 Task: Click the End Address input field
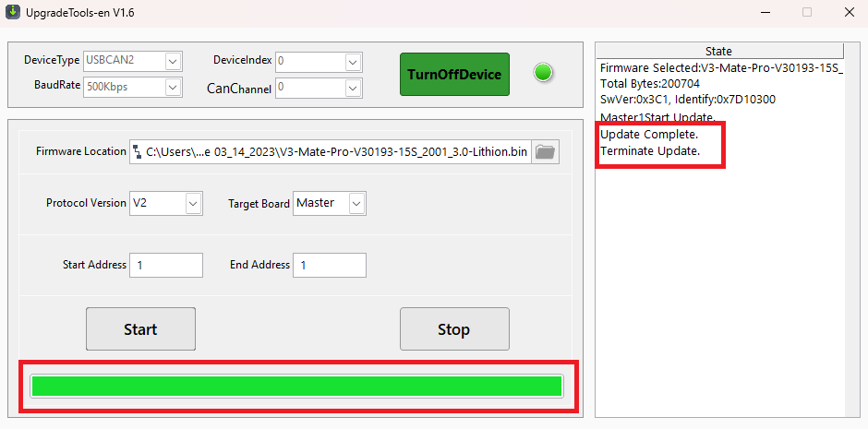click(x=330, y=265)
